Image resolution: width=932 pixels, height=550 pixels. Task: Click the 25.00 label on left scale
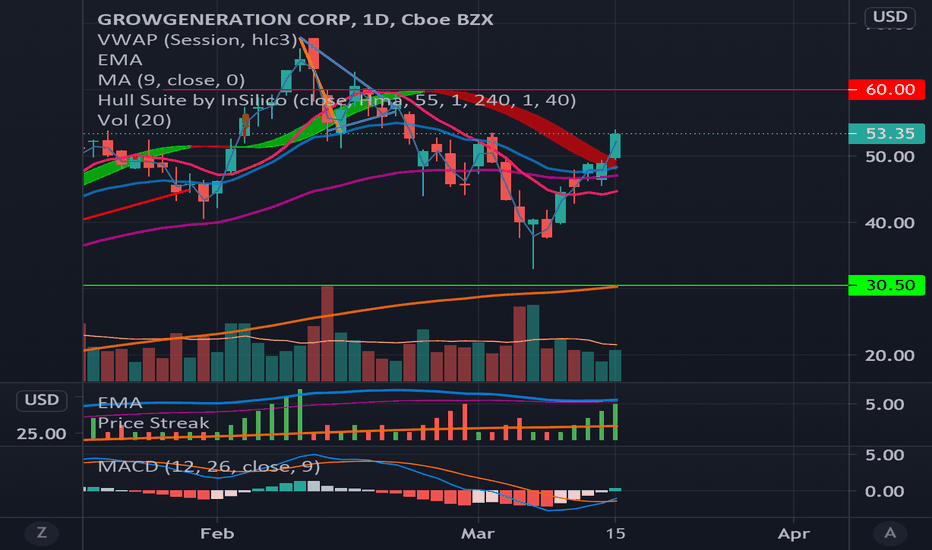coord(42,434)
